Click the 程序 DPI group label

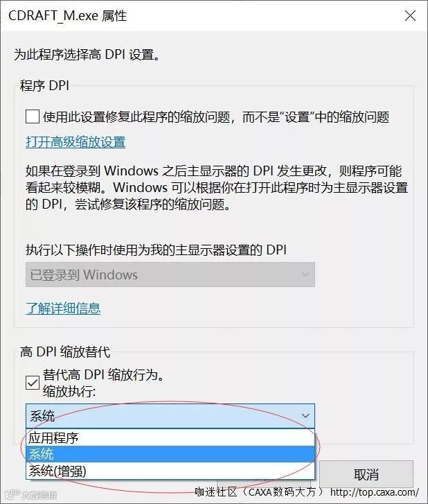pyautogui.click(x=44, y=85)
